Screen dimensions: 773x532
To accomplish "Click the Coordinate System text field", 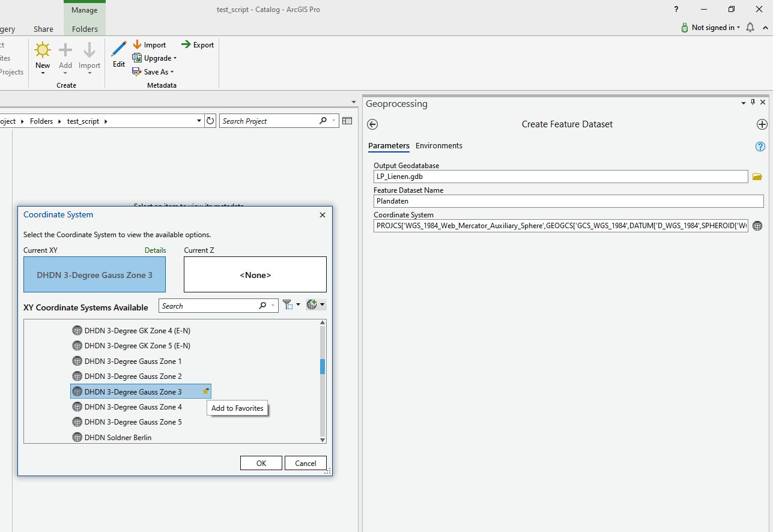I will click(x=560, y=226).
